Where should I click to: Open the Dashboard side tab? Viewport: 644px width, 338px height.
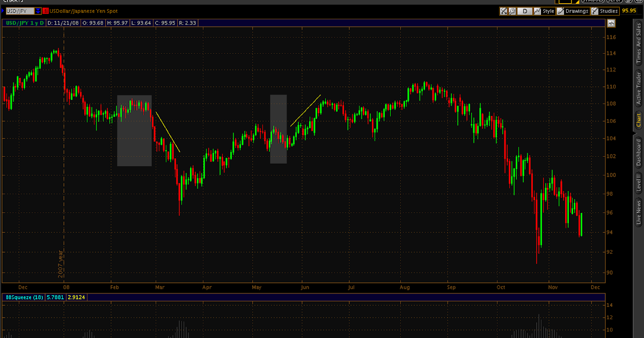[639, 152]
